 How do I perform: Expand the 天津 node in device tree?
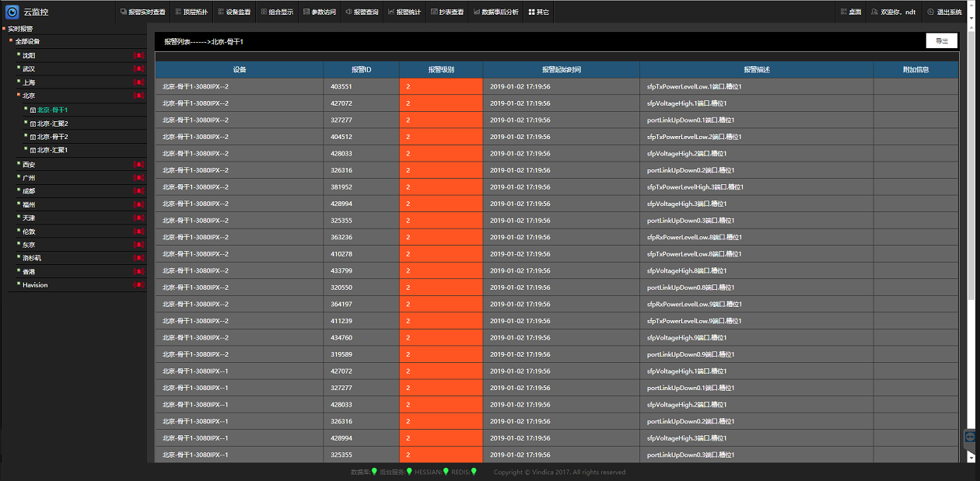pyautogui.click(x=18, y=218)
